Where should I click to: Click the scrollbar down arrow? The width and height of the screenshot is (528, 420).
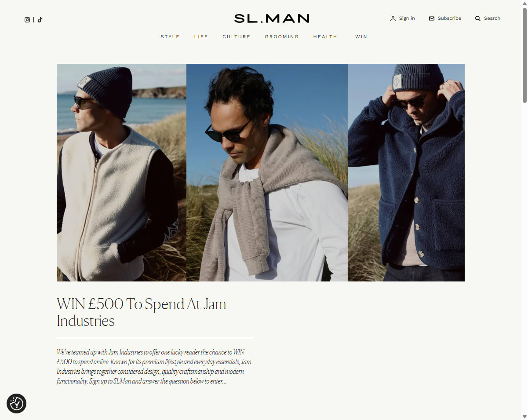524,416
